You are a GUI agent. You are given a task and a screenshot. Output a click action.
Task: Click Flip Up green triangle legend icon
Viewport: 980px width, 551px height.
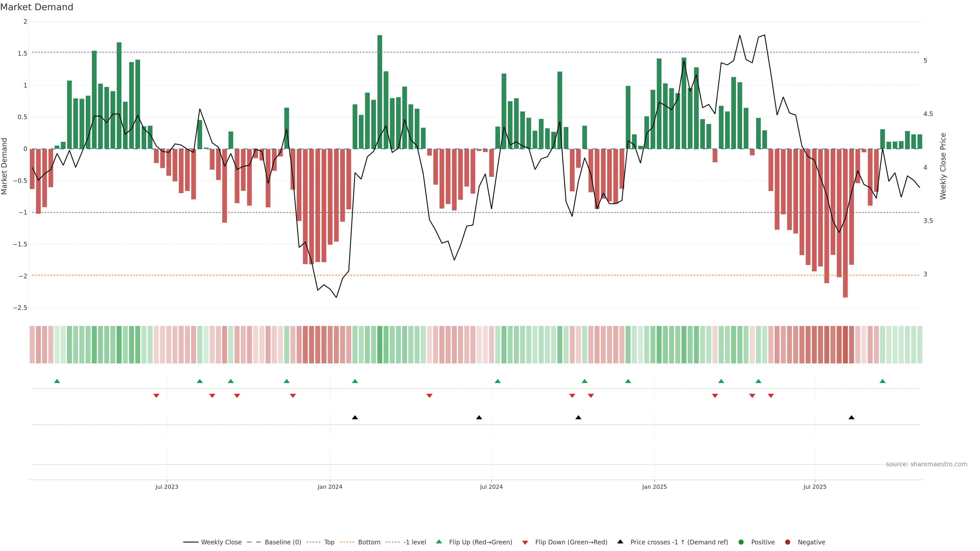click(439, 542)
